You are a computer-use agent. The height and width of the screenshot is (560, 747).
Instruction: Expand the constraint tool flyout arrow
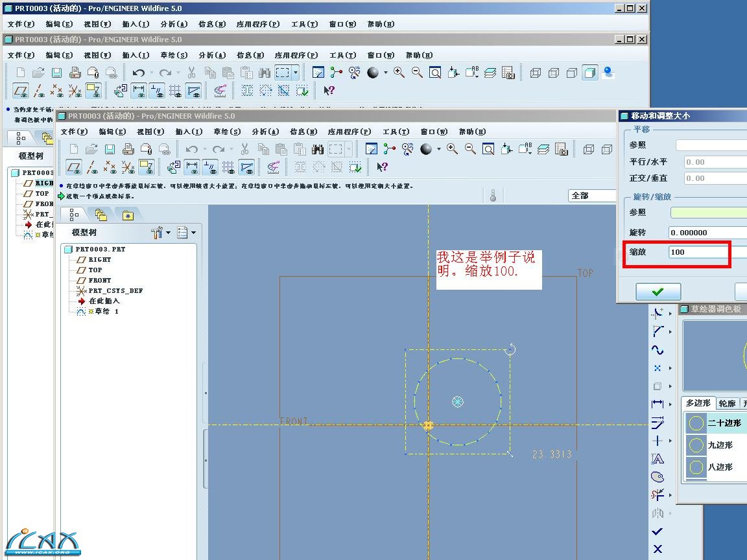[670, 441]
